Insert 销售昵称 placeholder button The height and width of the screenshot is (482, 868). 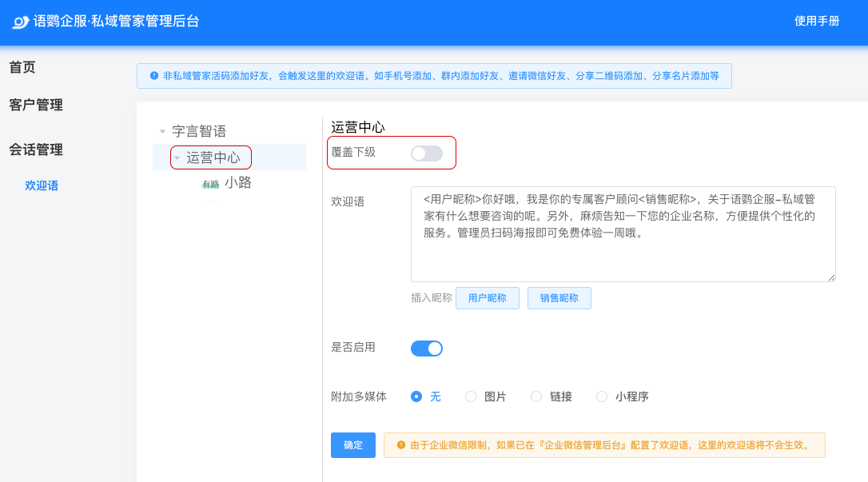tap(559, 298)
